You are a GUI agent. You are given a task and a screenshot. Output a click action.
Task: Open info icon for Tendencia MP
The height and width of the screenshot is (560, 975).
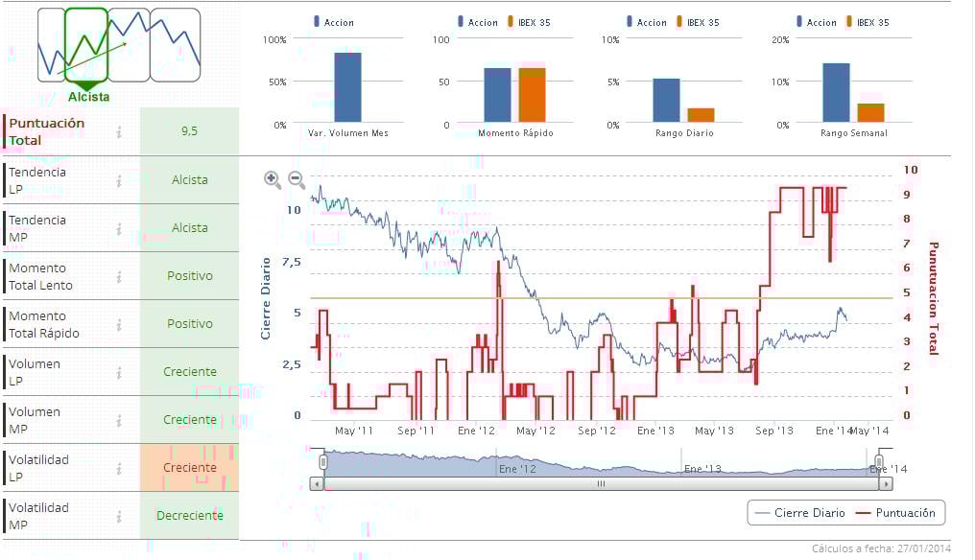pos(119,229)
